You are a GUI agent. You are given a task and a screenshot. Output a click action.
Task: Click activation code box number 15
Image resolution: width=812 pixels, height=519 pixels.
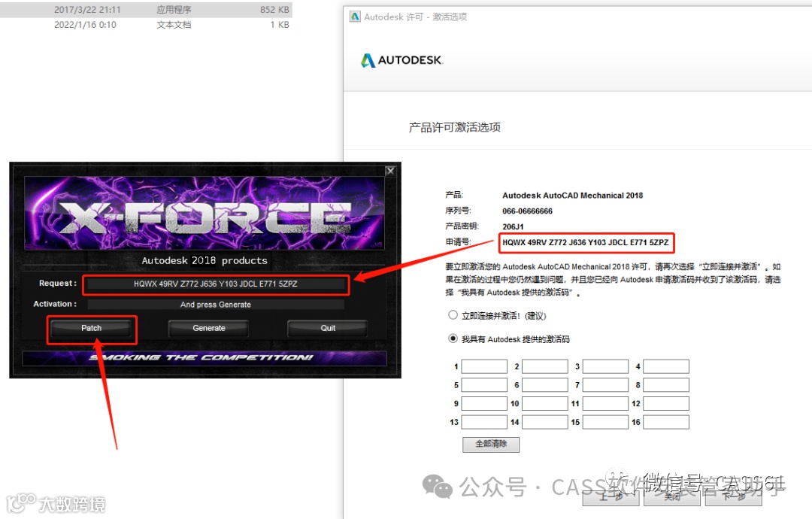coord(605,422)
